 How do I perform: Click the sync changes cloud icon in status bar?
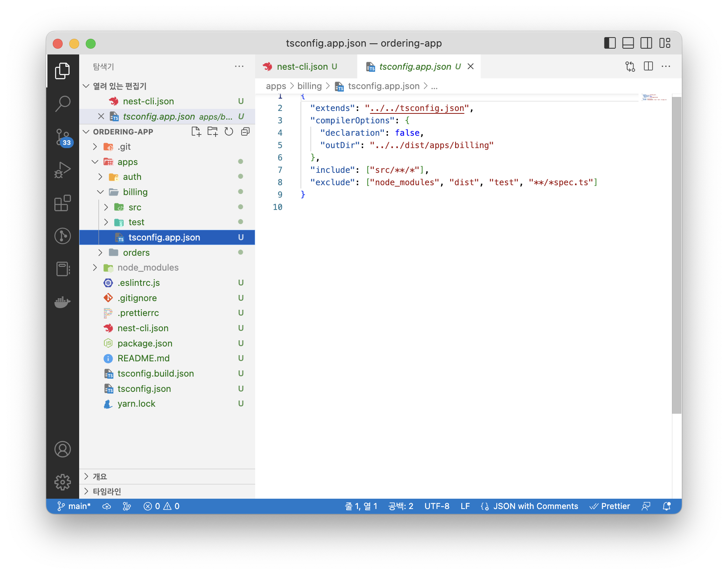(107, 506)
